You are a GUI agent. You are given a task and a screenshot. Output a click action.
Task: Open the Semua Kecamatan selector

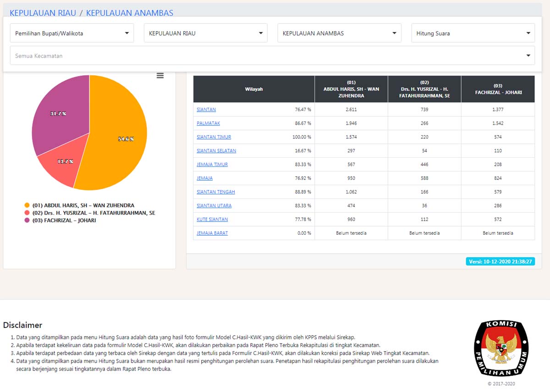(x=272, y=56)
